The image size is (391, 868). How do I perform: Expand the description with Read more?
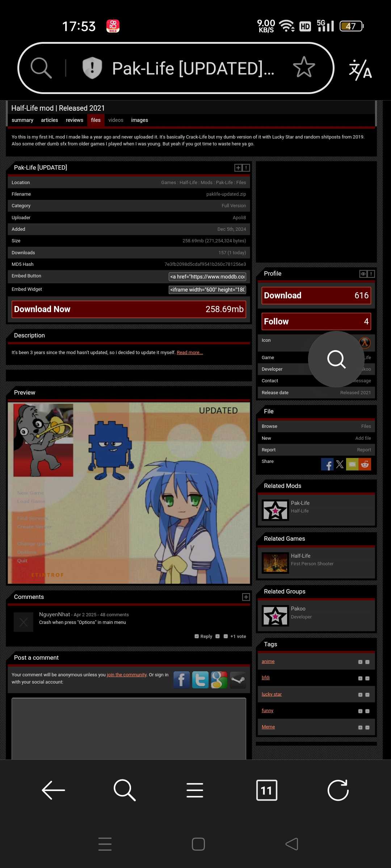pos(190,353)
